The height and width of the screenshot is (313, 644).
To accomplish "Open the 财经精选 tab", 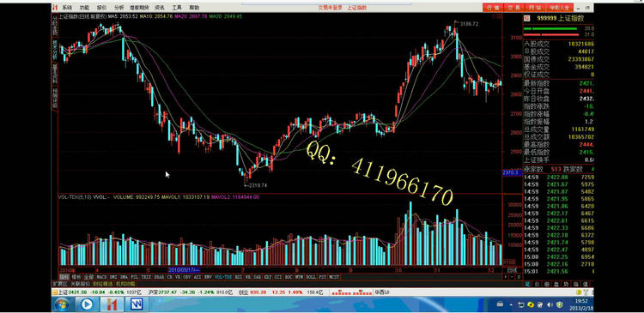I will 103,284.
